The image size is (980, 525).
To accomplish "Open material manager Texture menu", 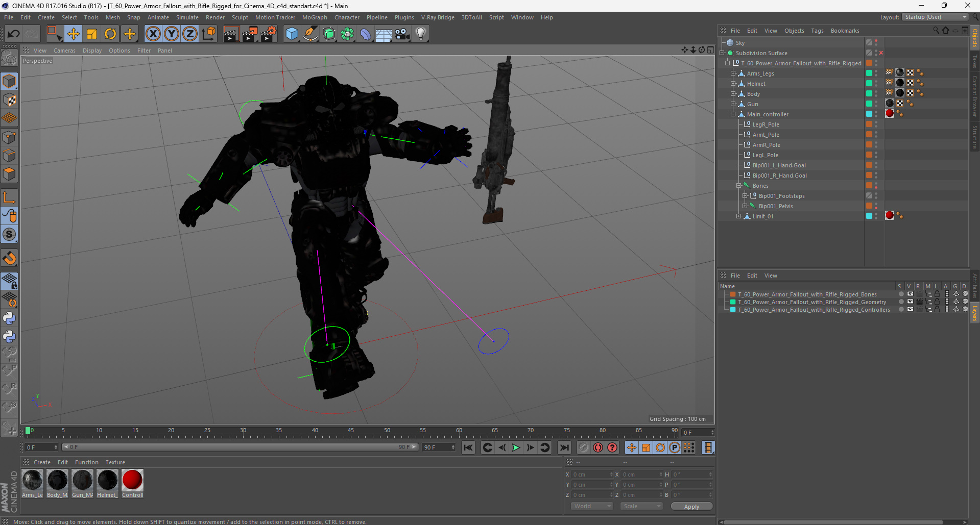I will click(115, 462).
